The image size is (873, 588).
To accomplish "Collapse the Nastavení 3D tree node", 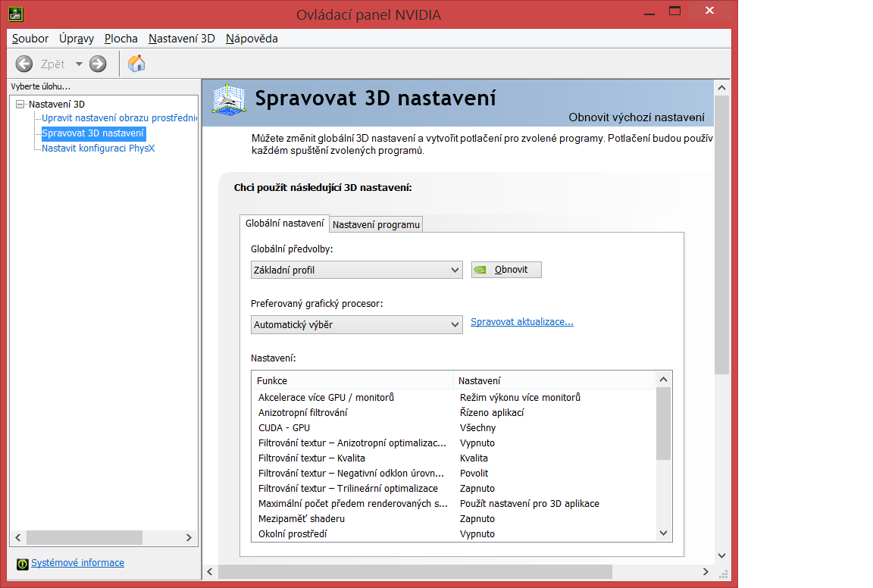I will click(x=20, y=104).
